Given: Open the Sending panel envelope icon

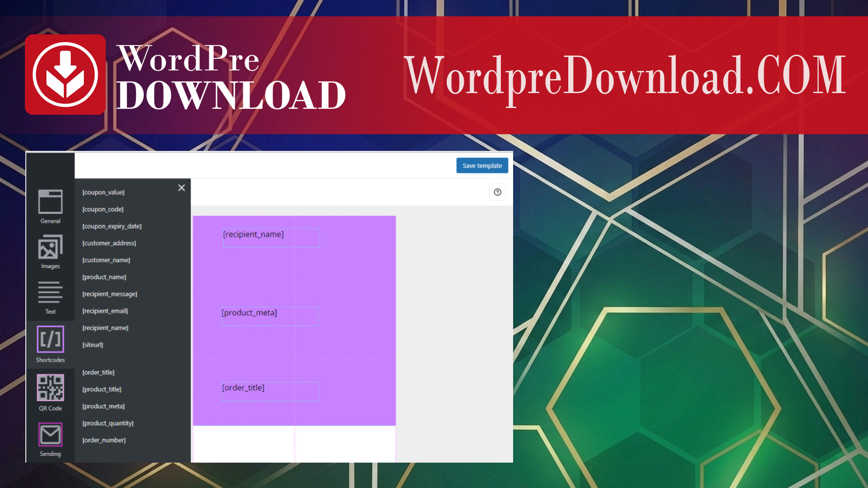Looking at the screenshot, I should coord(50,435).
